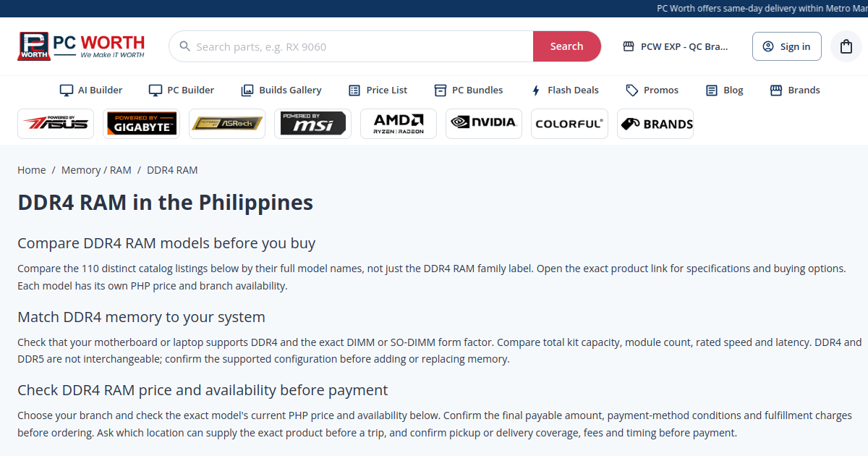The image size is (868, 456).
Task: Click 'Check DDR4 RAM price and availability' heading
Action: [203, 390]
